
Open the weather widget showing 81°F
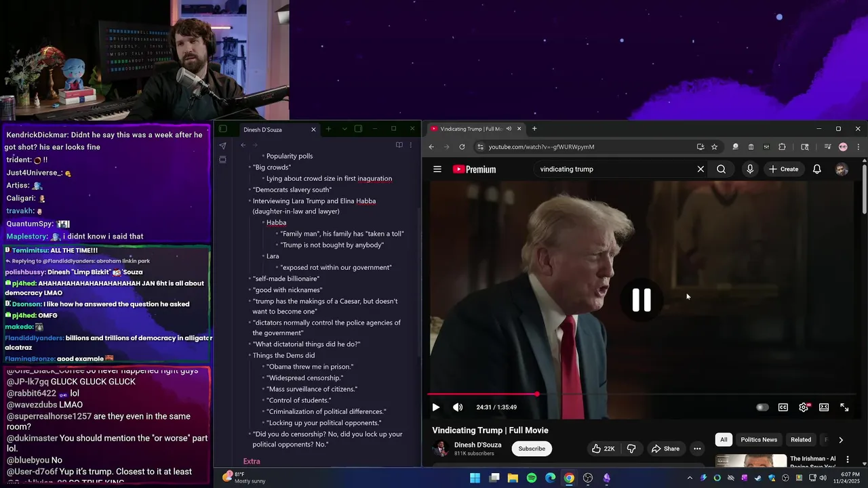tap(243, 478)
